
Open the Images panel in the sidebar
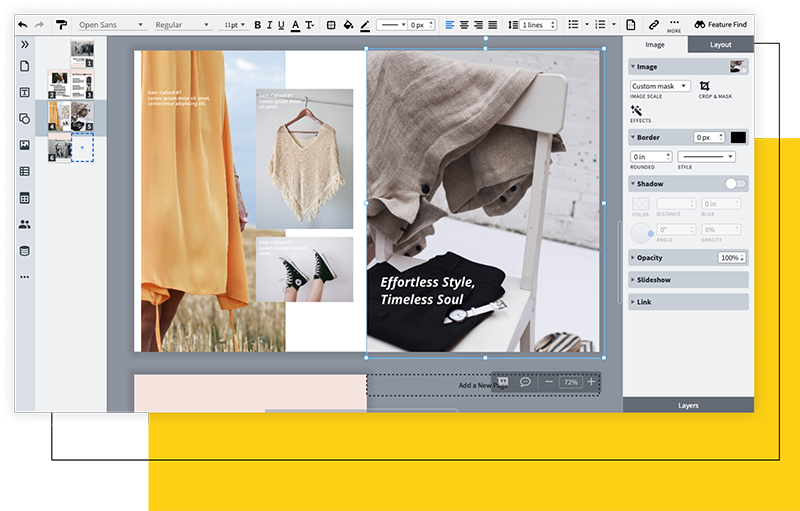tap(24, 145)
